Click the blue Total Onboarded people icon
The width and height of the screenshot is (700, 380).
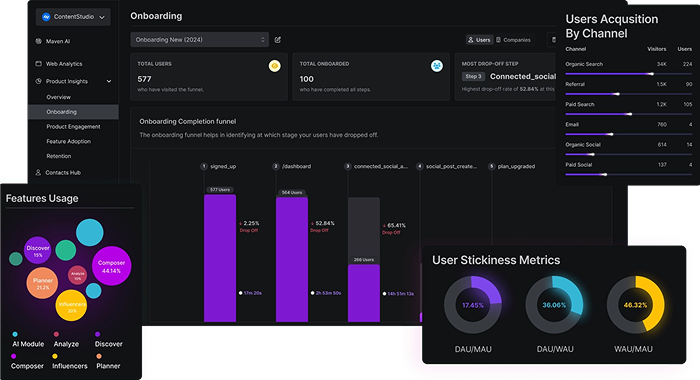pos(437,66)
